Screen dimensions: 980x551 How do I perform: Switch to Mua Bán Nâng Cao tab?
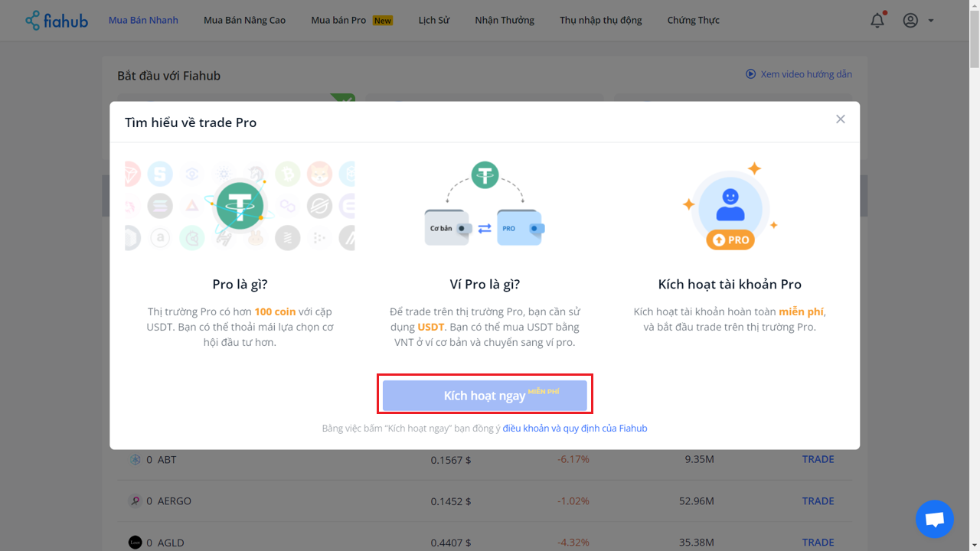245,21
